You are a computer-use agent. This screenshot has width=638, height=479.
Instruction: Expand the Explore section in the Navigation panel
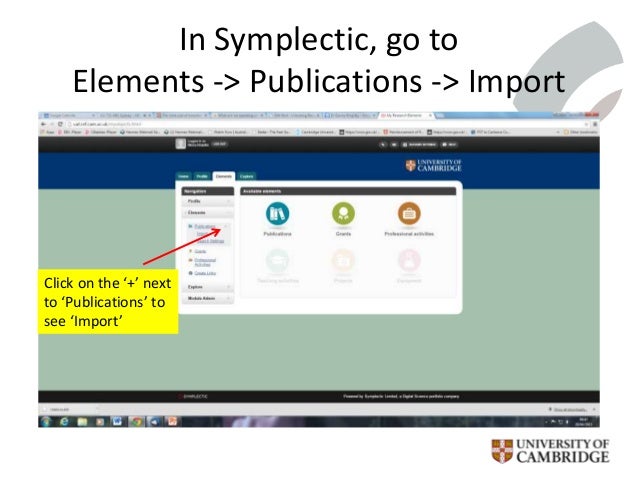pos(208,287)
